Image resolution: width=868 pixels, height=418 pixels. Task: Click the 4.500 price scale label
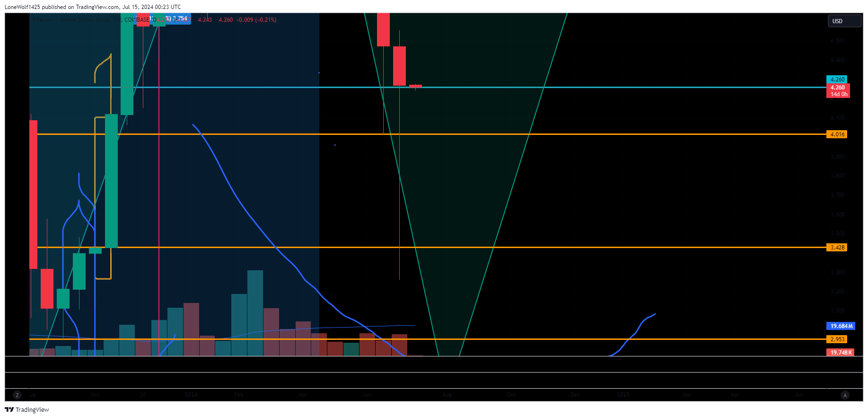837,41
